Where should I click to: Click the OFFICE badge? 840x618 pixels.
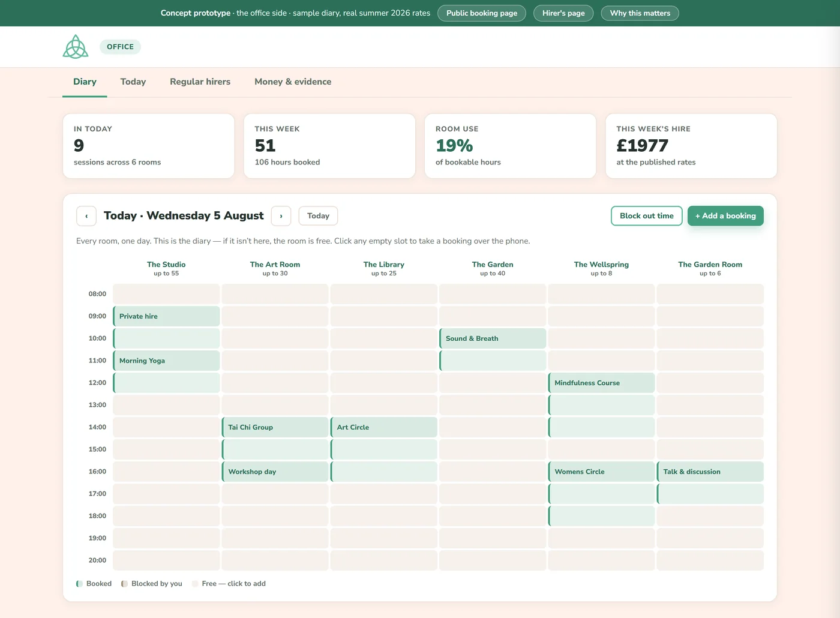tap(120, 47)
